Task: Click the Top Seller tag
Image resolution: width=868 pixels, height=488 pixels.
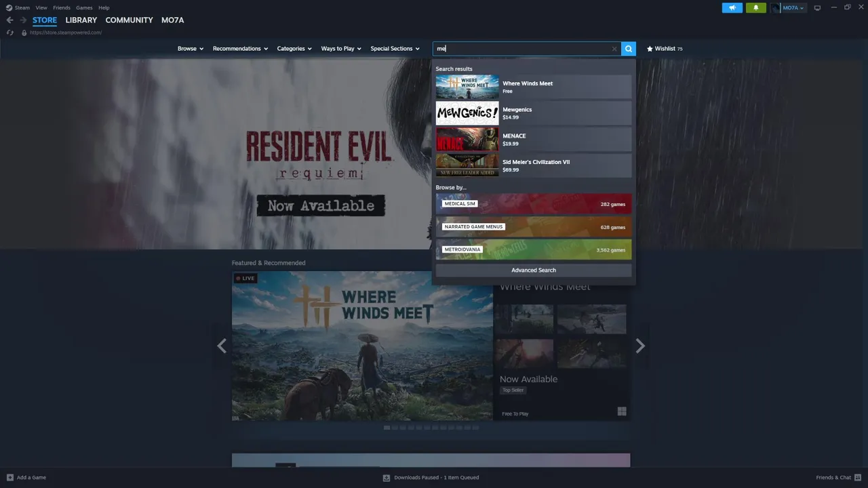Action: 513,390
